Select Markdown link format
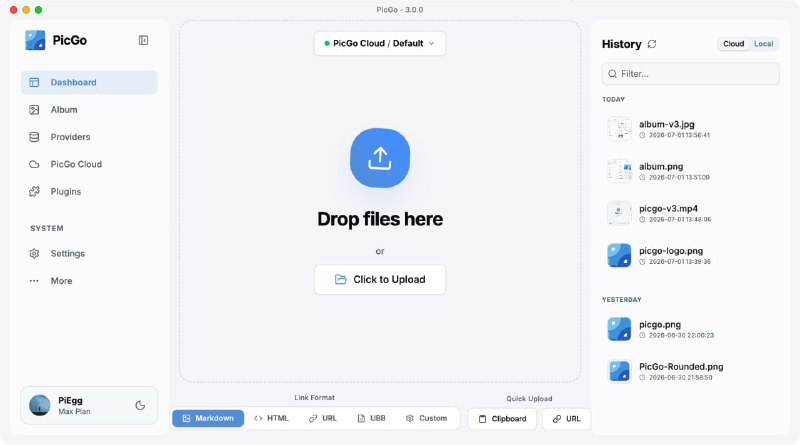Viewport: 800px width, 445px height. coord(208,418)
